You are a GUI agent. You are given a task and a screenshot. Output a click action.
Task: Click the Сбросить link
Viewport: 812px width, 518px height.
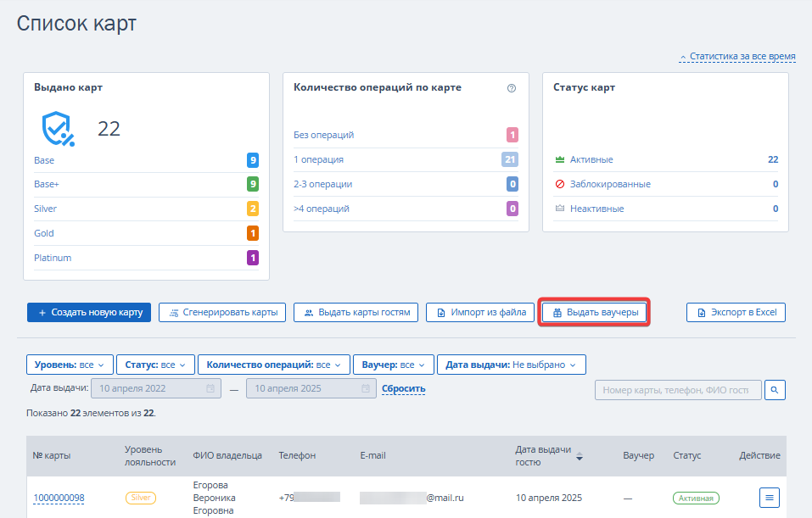click(403, 388)
